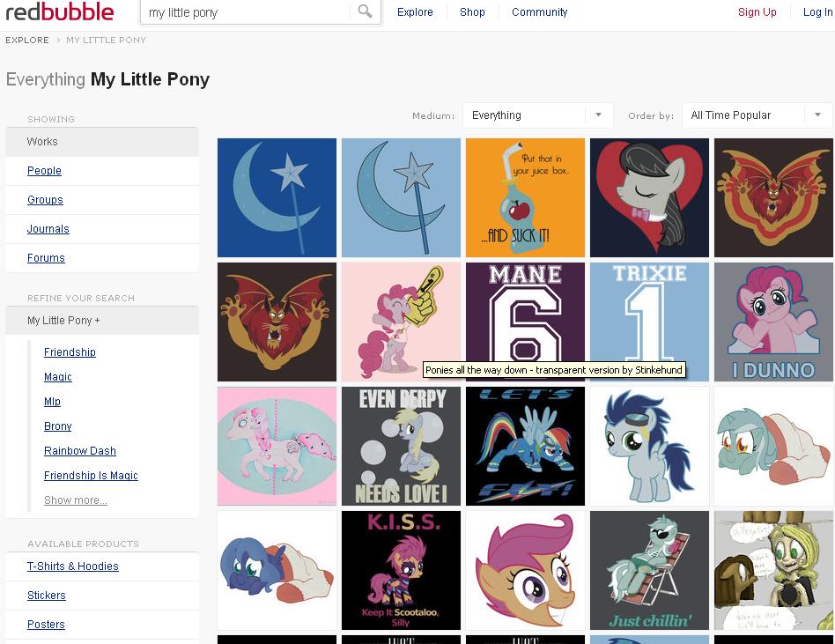
Task: Choose 'T-Shirts & Hoodies' product filter
Action: tap(73, 566)
